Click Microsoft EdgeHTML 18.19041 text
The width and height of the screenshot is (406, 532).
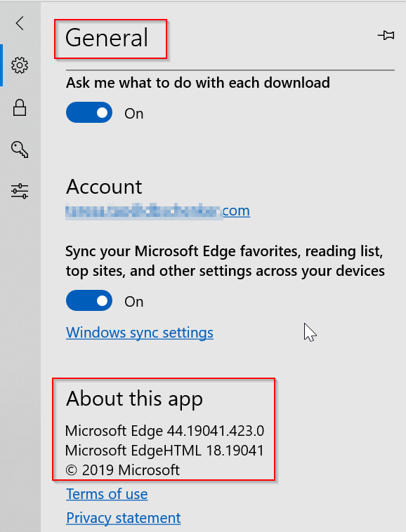(x=164, y=451)
